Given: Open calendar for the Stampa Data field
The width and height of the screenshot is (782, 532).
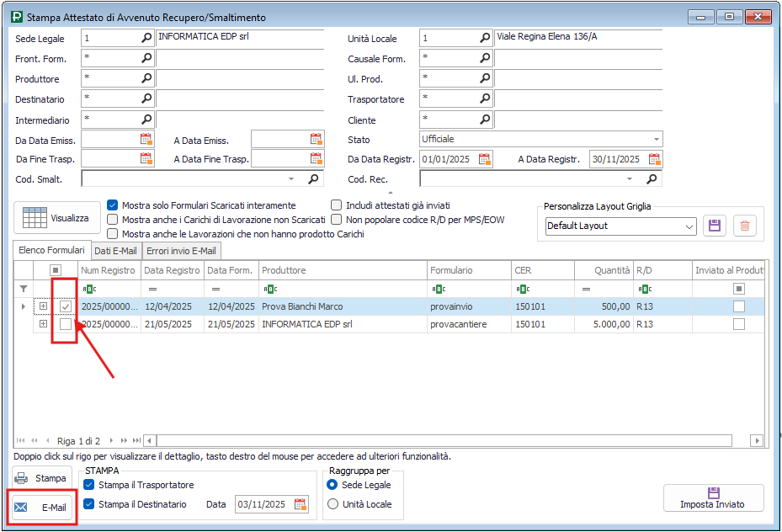Looking at the screenshot, I should tap(301, 504).
